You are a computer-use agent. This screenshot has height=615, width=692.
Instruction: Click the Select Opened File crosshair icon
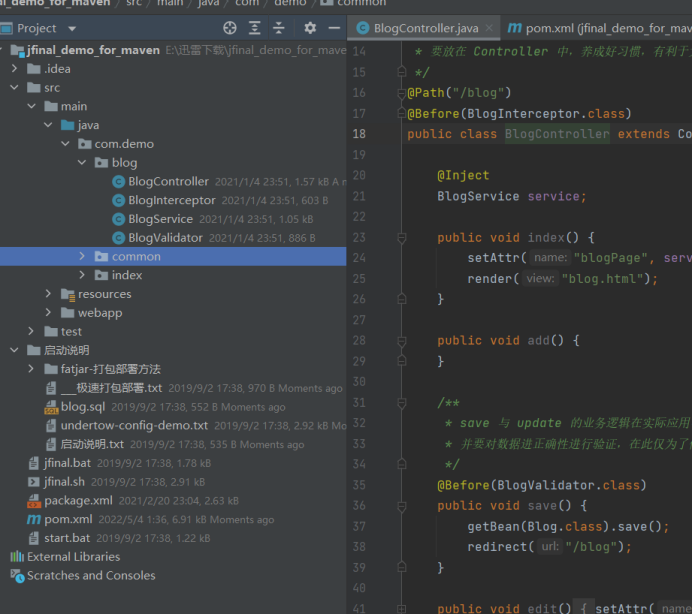click(230, 28)
